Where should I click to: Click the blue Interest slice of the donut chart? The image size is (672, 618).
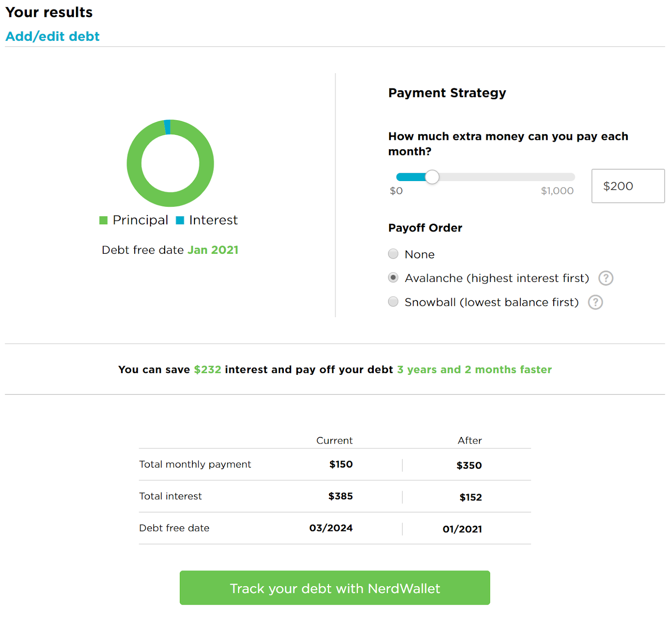167,127
